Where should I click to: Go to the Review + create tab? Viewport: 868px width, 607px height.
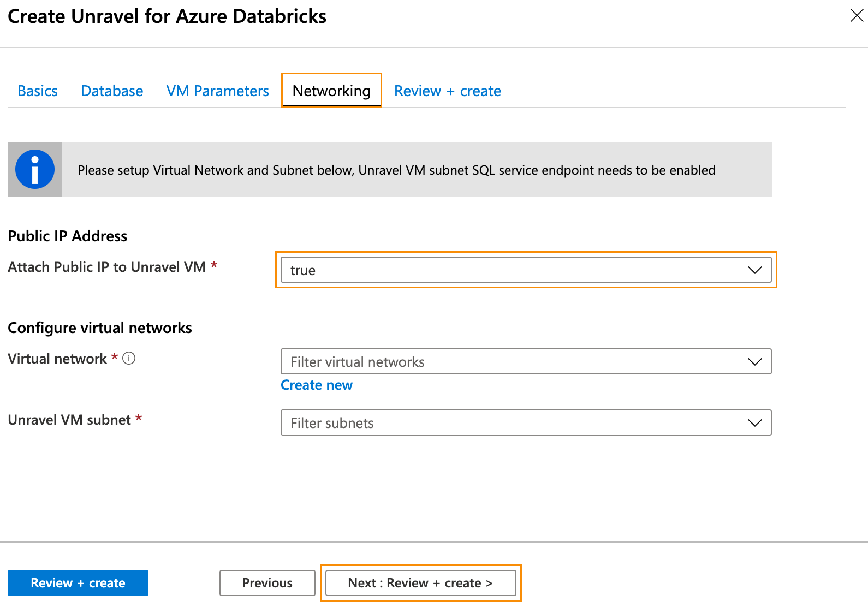pos(448,91)
